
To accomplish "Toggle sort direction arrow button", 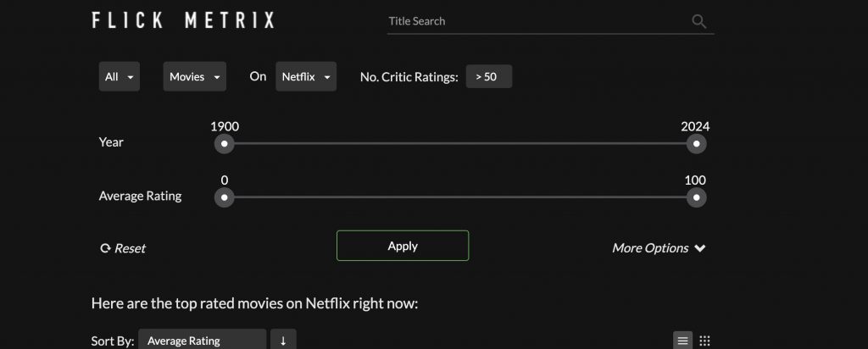I will point(283,341).
